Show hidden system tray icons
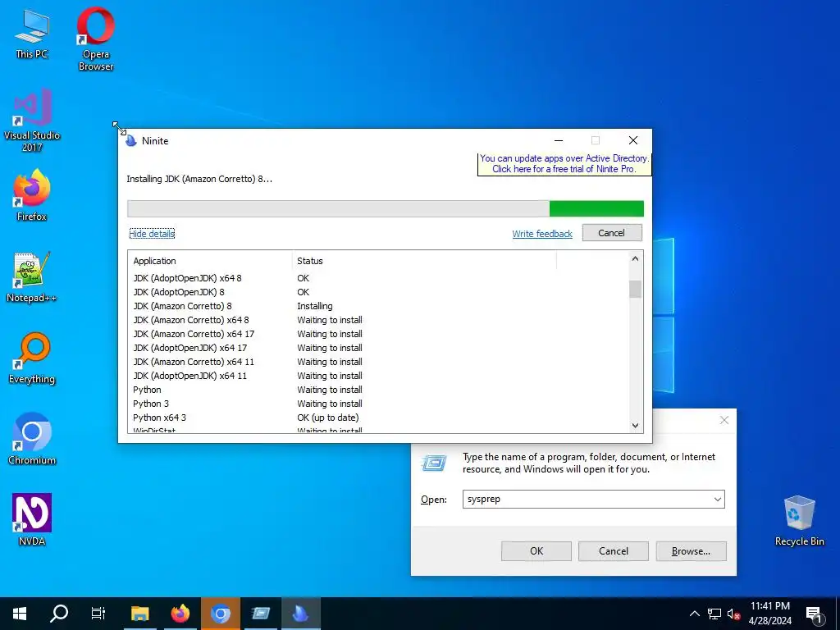 click(x=694, y=614)
